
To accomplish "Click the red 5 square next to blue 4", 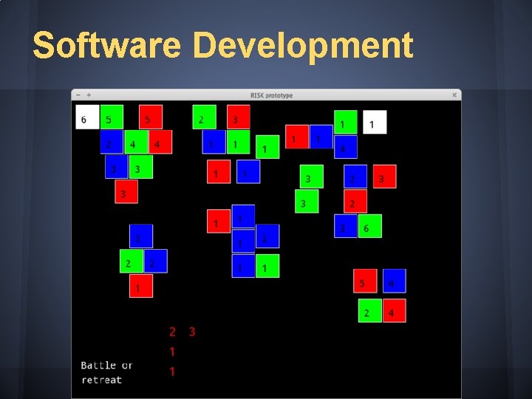I will pos(365,281).
